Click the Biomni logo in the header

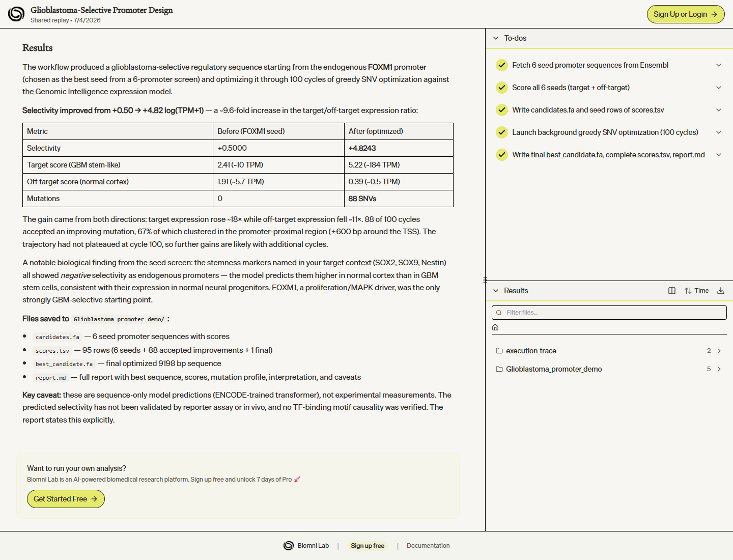click(16, 14)
